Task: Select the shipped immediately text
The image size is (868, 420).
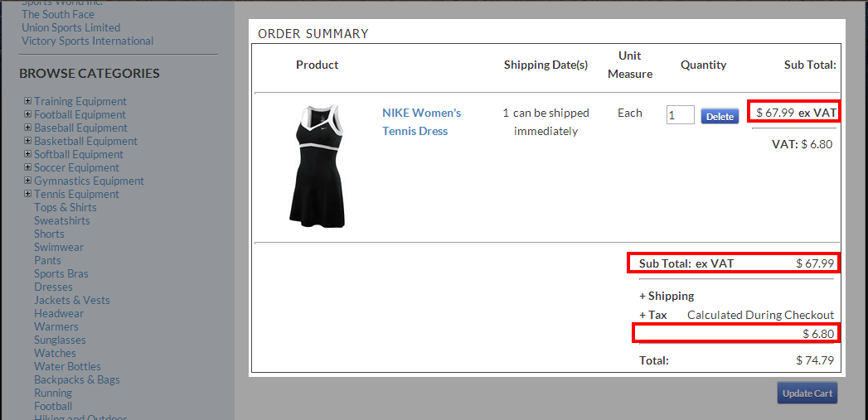Action: pyautogui.click(x=546, y=122)
